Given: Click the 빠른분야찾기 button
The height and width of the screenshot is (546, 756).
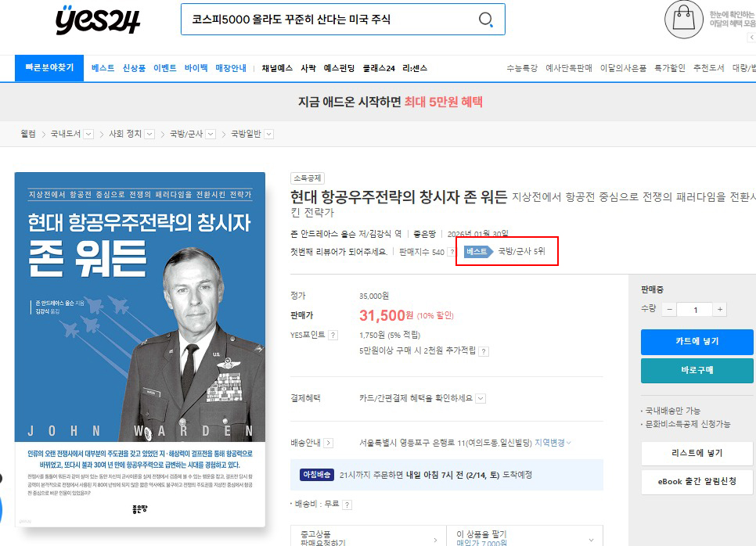Looking at the screenshot, I should [49, 68].
